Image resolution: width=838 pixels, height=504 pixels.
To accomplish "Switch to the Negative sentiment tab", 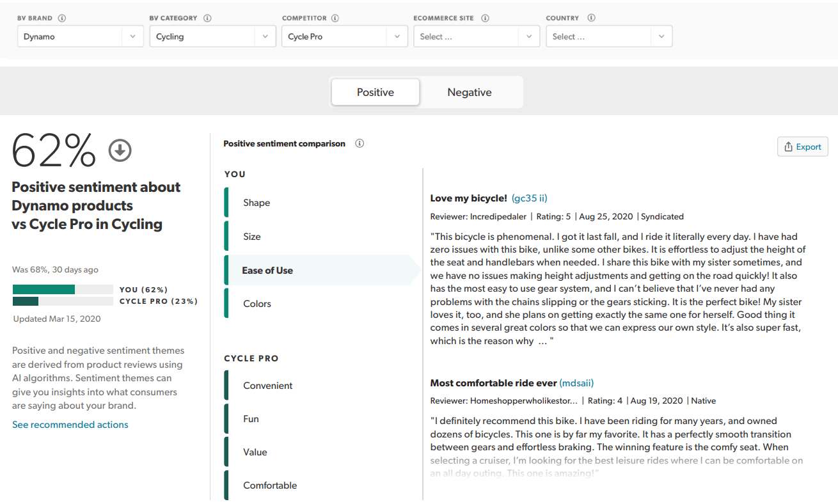I will (470, 92).
